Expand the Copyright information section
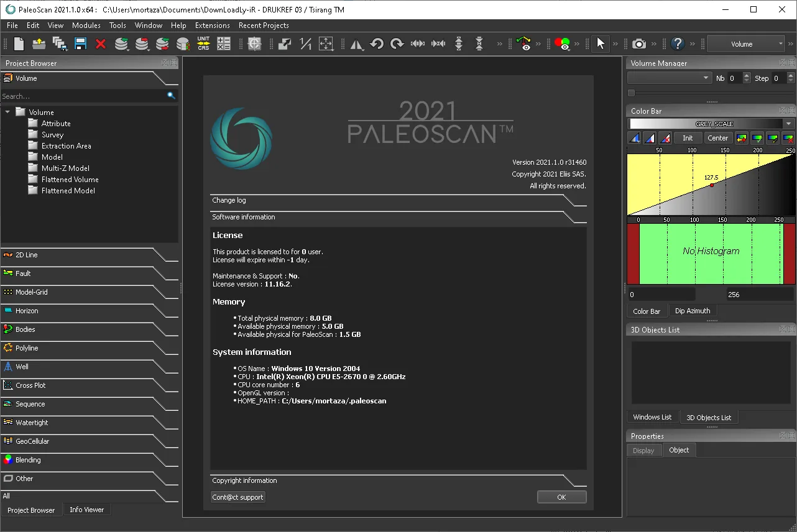This screenshot has height=532, width=797. tap(398, 480)
